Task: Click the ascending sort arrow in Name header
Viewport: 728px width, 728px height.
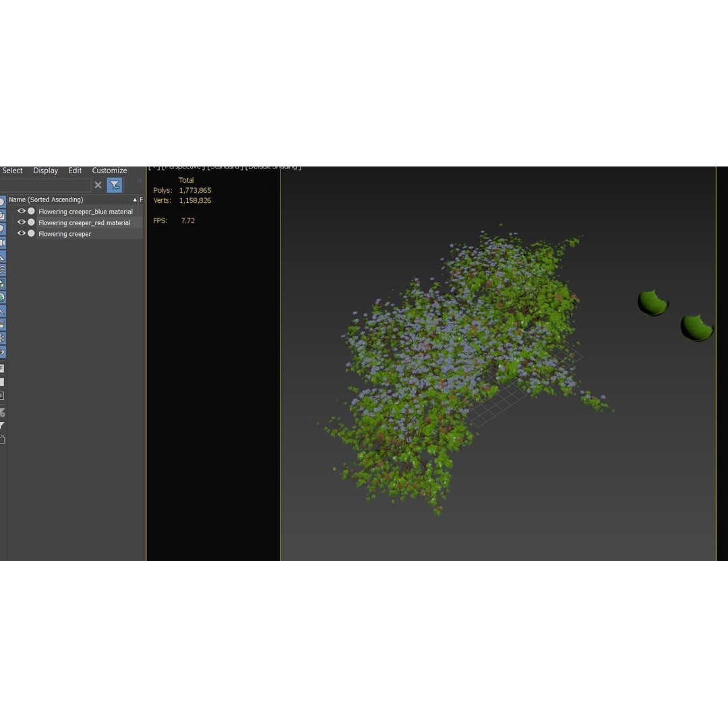Action: (x=135, y=200)
